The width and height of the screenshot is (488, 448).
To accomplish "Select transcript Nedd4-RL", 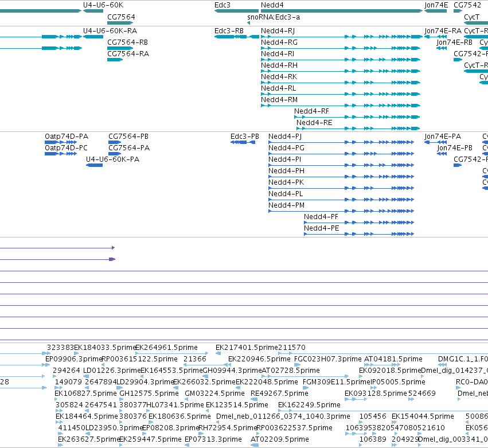I will [x=341, y=94].
